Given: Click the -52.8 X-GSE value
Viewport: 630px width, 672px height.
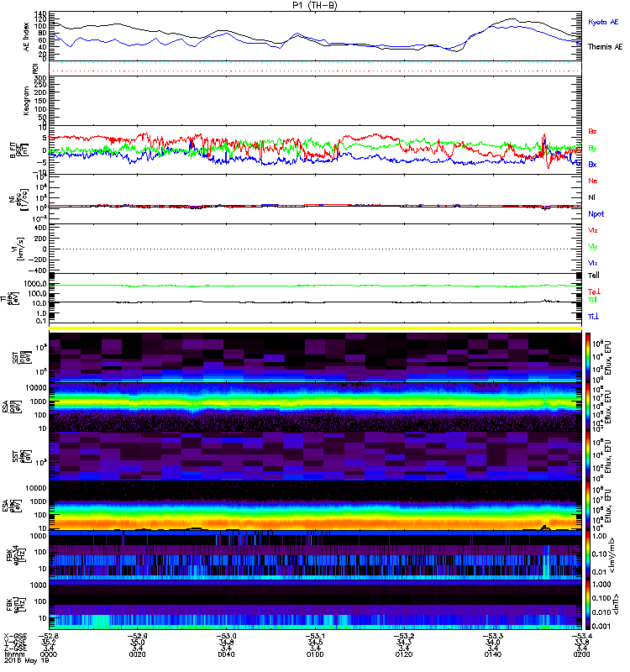Looking at the screenshot, I should pyautogui.click(x=49, y=636).
